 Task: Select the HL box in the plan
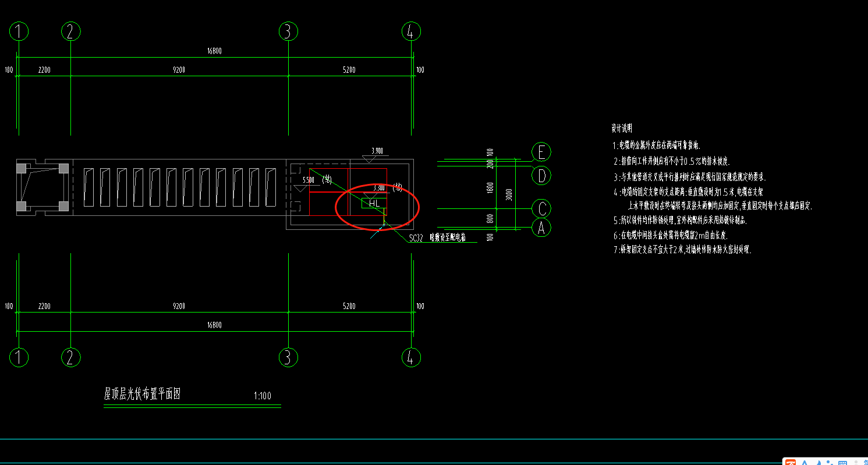tap(374, 203)
